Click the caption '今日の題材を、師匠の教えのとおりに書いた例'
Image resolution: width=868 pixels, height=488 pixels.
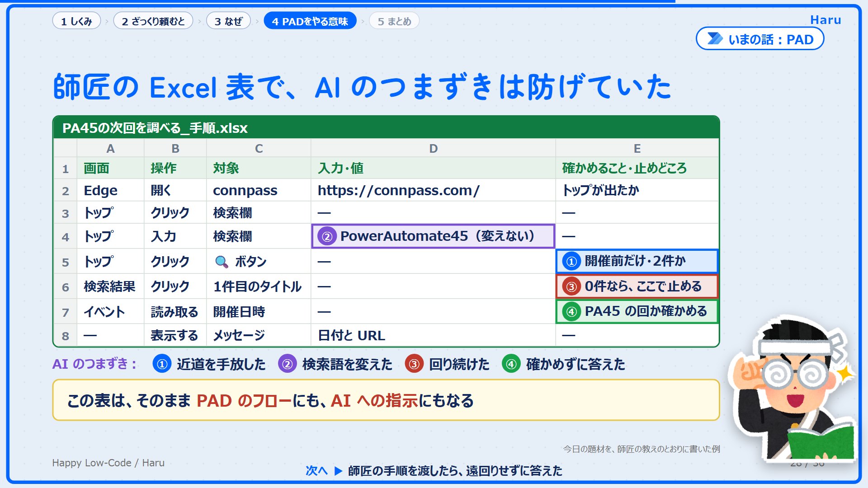point(642,449)
